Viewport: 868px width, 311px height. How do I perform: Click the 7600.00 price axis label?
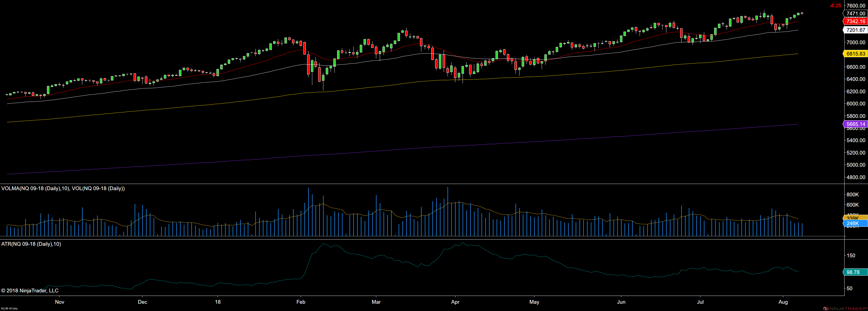click(x=856, y=6)
